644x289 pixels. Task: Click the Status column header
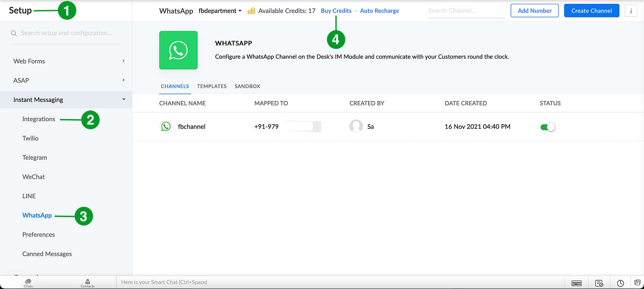(550, 103)
